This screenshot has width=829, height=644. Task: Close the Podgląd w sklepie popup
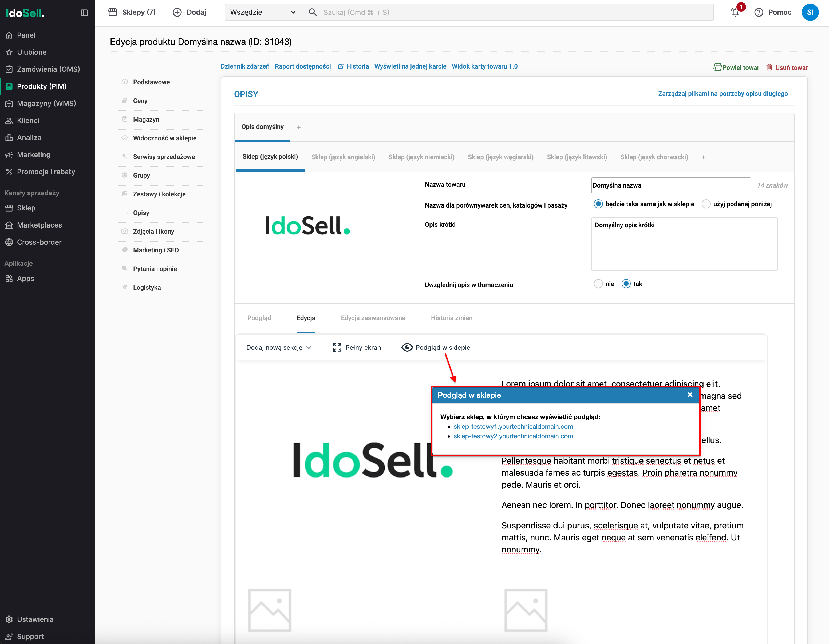click(690, 395)
